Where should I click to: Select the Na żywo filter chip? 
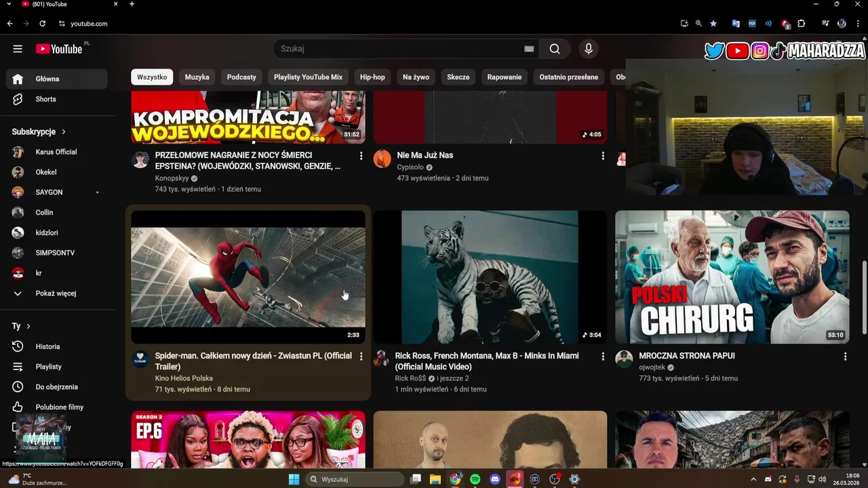tap(416, 77)
